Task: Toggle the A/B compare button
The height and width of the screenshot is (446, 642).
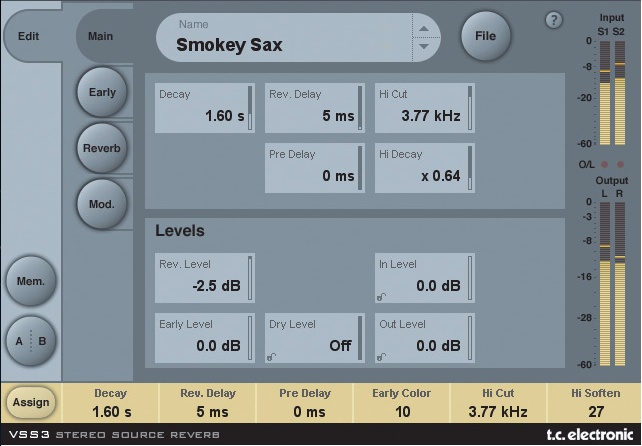Action: click(30, 341)
